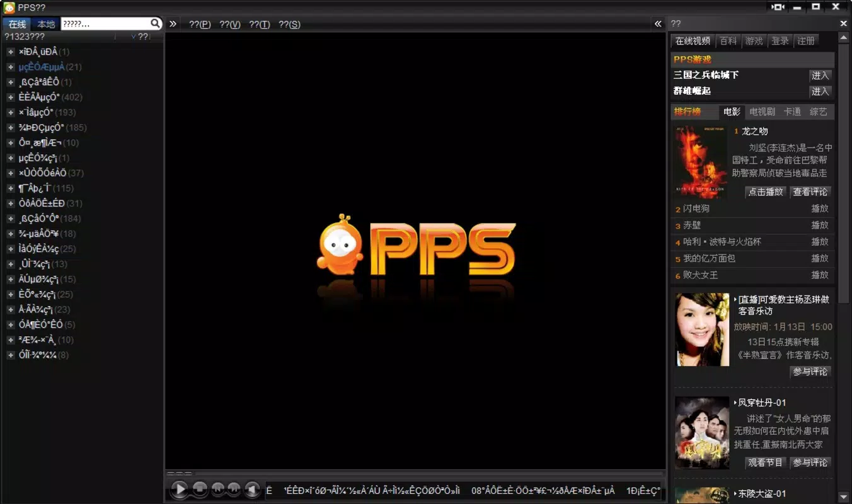Screen dimensions: 852x504
Task: Expand the category with (115) items
Action: 11,188
